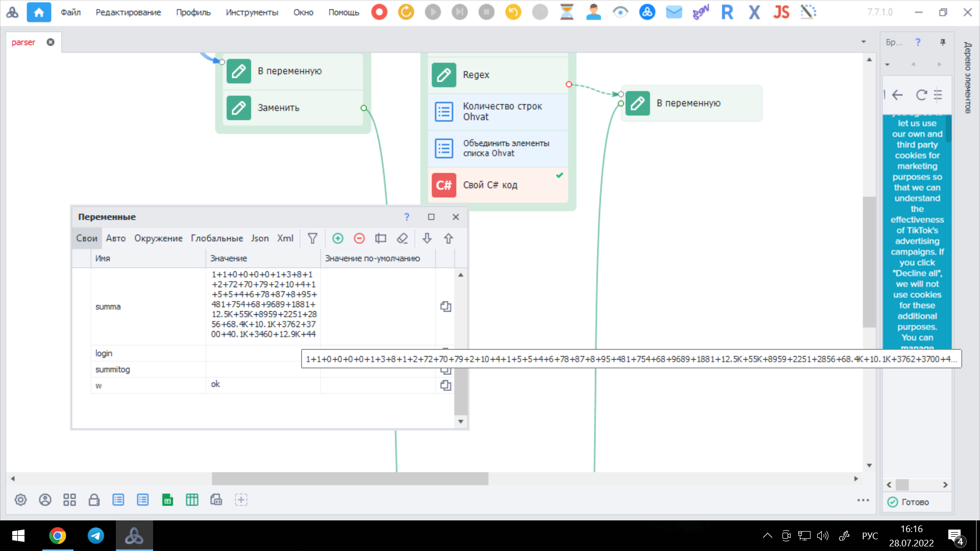The image size is (980, 551).
Task: Switch to Авто variables tab
Action: (x=116, y=238)
